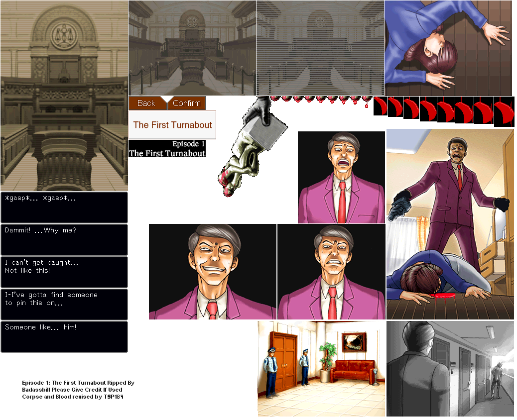Image resolution: width=517 pixels, height=420 pixels.
Task: Click the "I-I've gotta find someone" dialogue box
Action: tap(64, 305)
